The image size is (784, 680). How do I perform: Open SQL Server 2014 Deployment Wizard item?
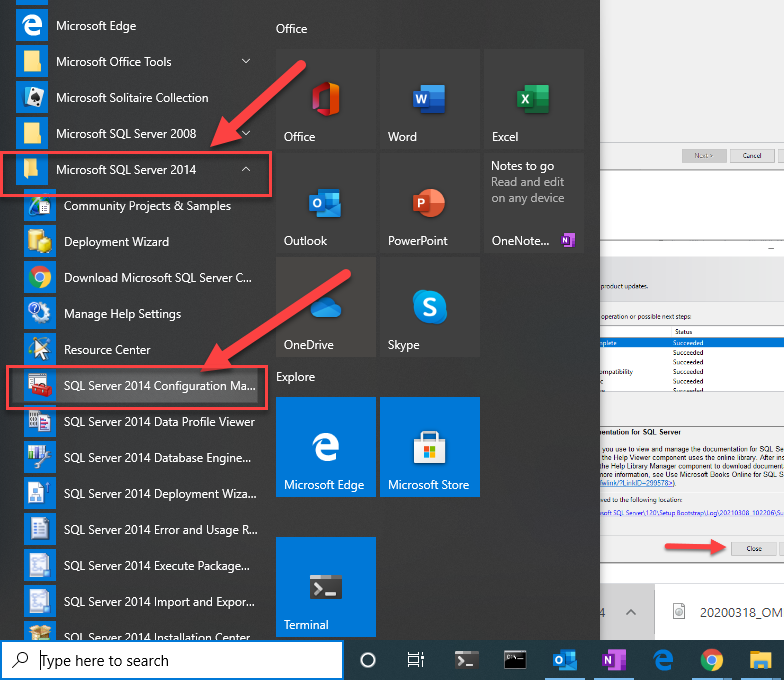pyautogui.click(x=140, y=494)
